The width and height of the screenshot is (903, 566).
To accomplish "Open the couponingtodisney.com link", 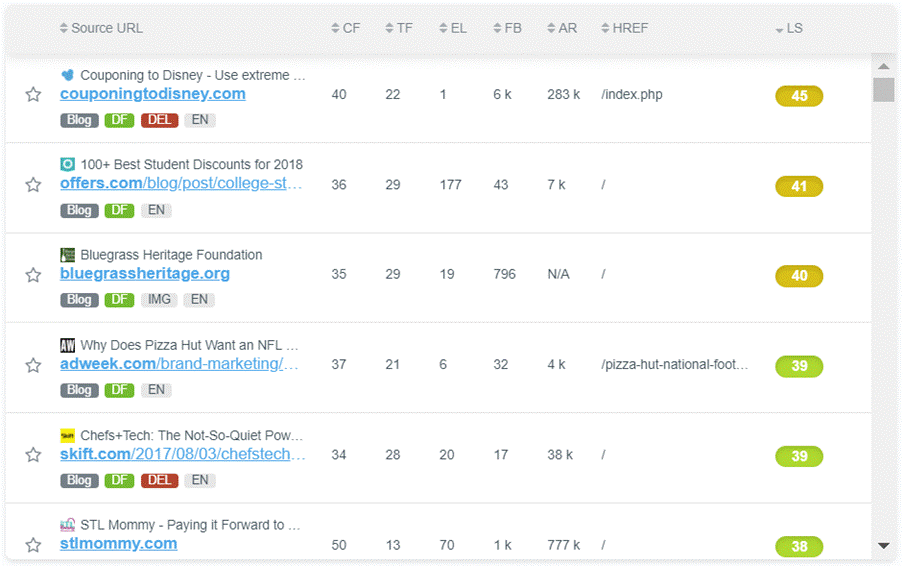I will tap(152, 94).
